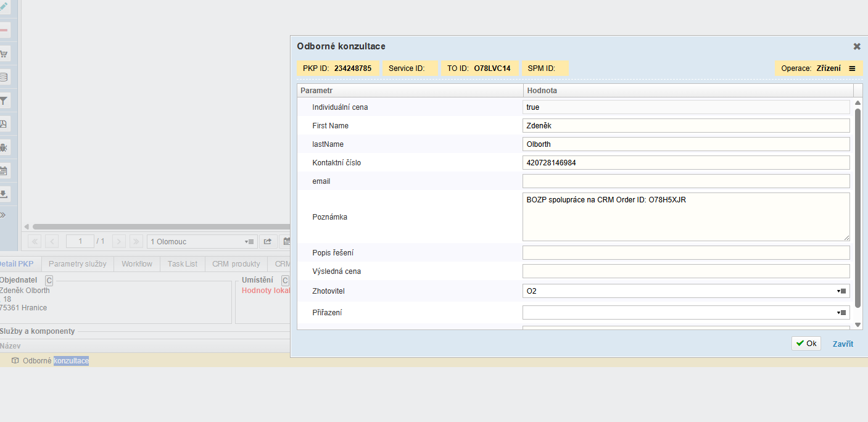The width and height of the screenshot is (868, 422).
Task: Click the Zavřít link
Action: tap(843, 344)
